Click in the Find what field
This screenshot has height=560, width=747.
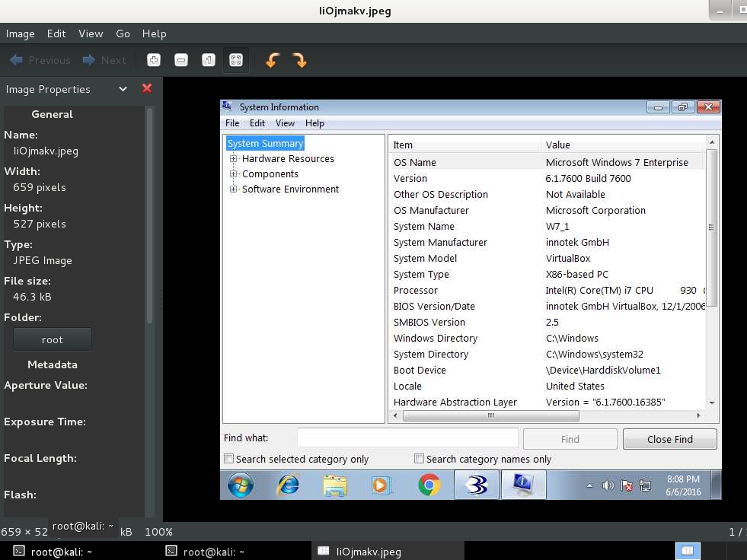[x=408, y=438]
